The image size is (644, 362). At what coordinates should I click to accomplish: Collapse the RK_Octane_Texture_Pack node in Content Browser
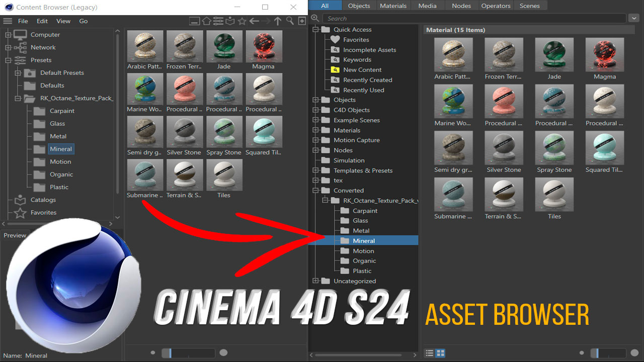click(18, 98)
